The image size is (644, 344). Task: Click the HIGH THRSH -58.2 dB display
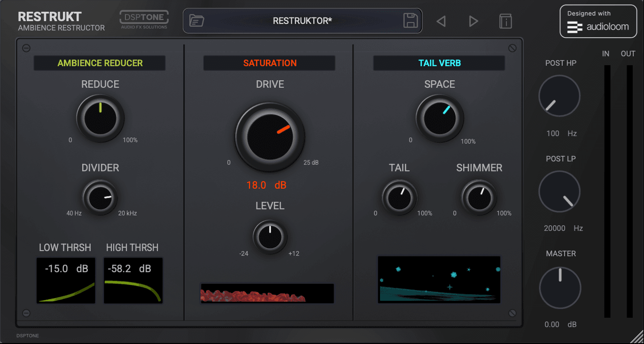(133, 280)
